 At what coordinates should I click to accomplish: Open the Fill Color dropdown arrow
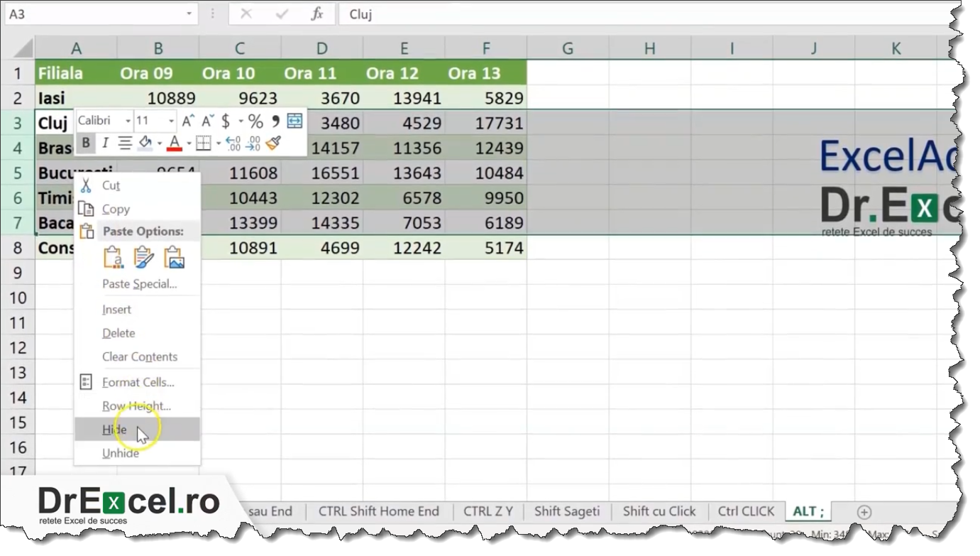tap(160, 143)
